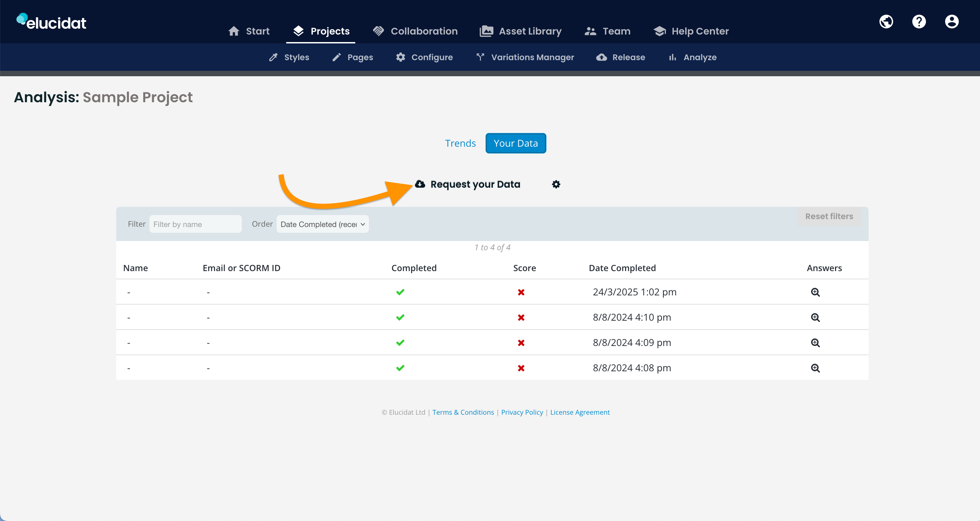
Task: Click the Name column header
Action: (135, 268)
